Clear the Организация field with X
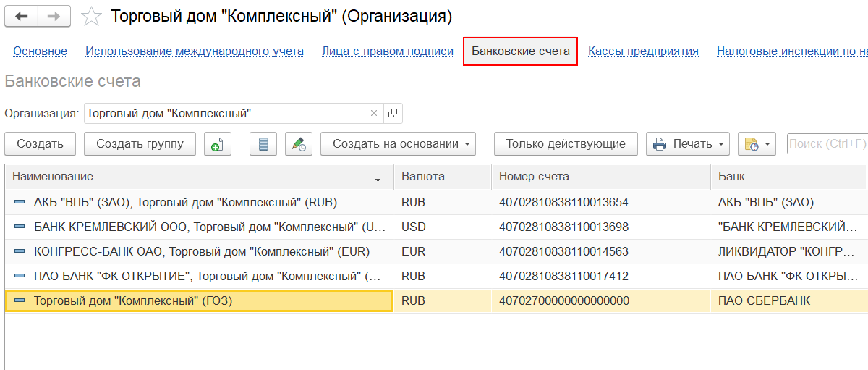This screenshot has width=868, height=370. 374,113
